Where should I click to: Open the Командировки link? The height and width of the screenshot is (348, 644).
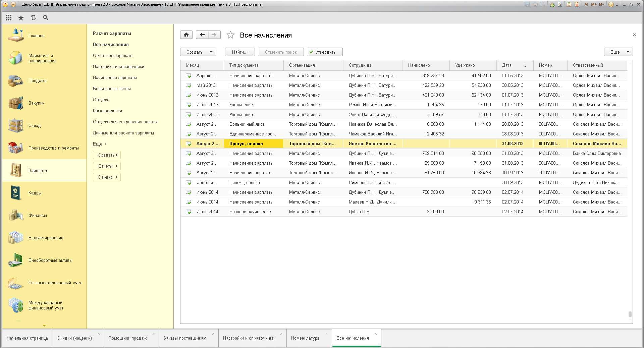107,111
